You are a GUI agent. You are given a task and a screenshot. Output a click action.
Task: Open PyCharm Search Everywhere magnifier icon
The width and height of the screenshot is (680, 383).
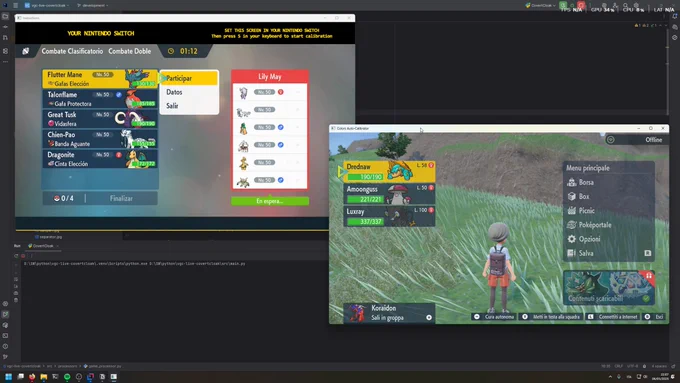point(625,5)
